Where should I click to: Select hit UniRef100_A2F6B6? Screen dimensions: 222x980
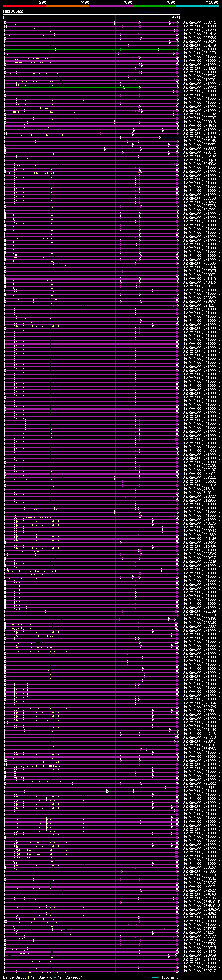click(199, 38)
